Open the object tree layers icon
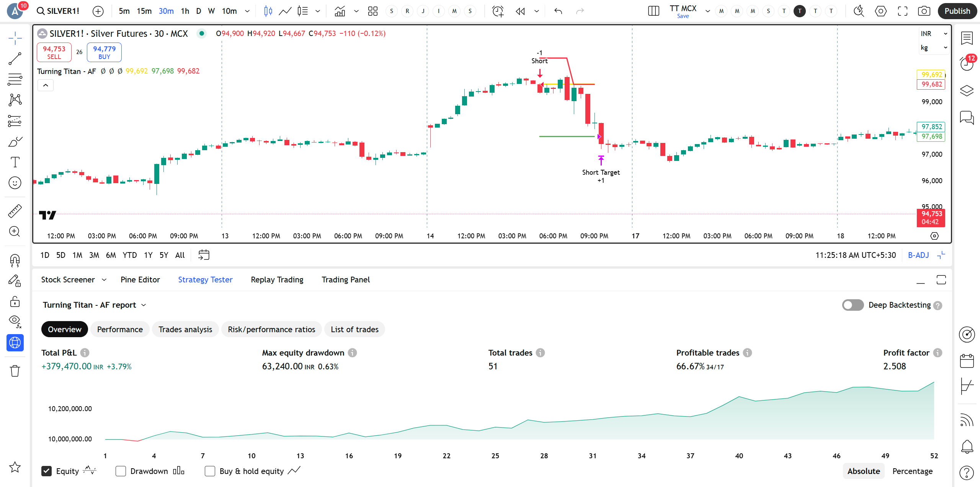The image size is (980, 487). tap(967, 91)
